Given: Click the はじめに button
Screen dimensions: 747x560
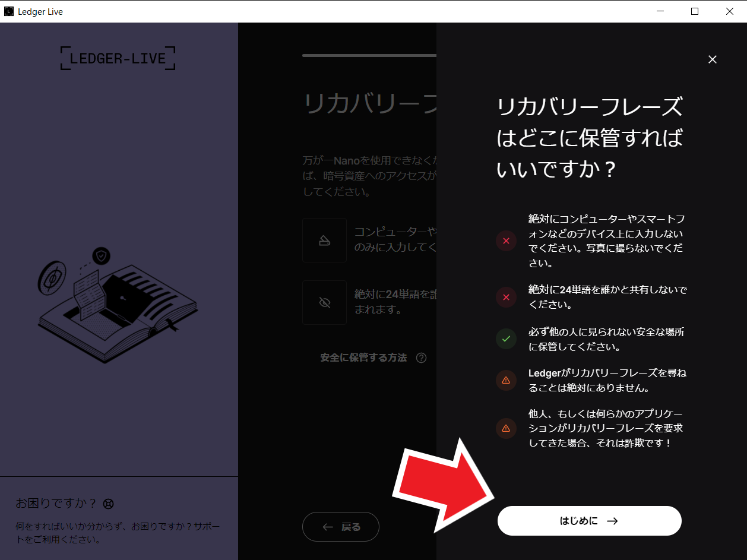Looking at the screenshot, I should coord(589,521).
